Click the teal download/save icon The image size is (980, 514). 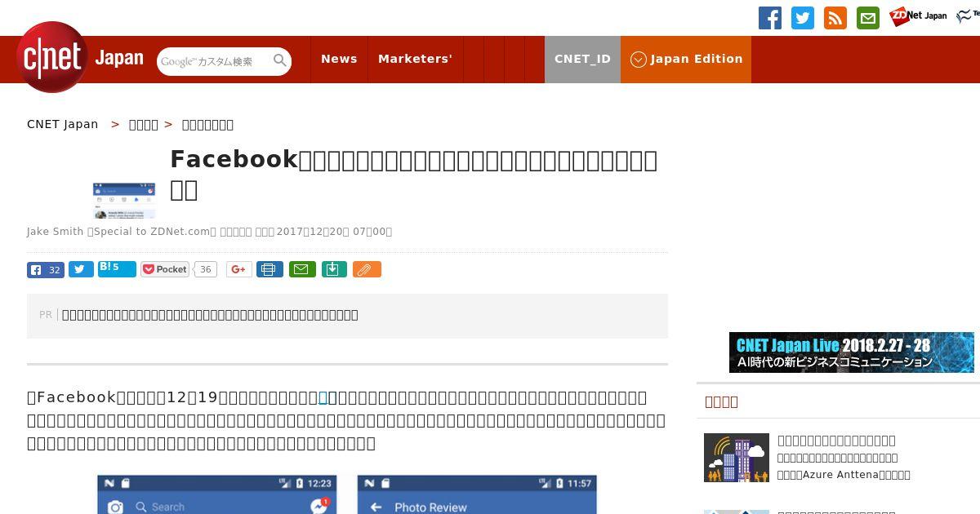(x=334, y=269)
